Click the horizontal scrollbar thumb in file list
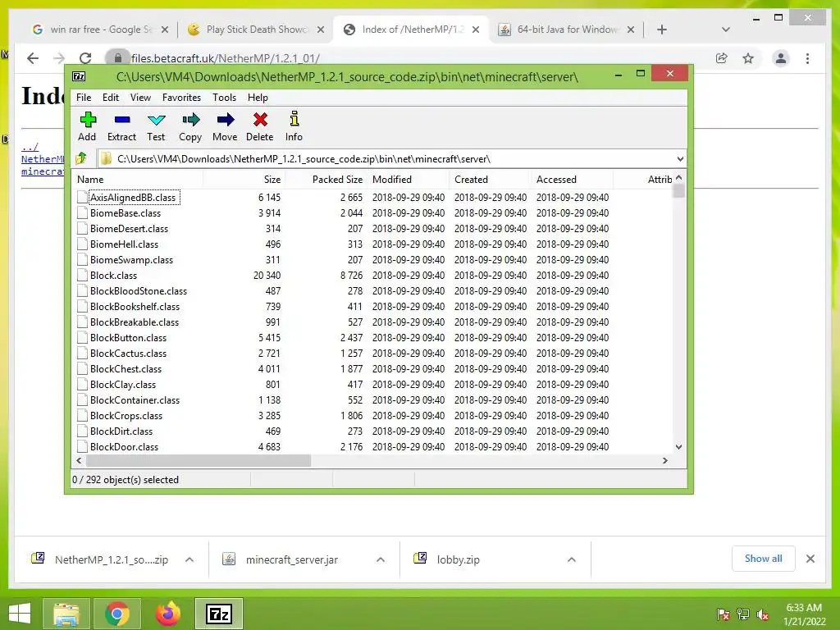Screen dimensions: 840x630 199,461
